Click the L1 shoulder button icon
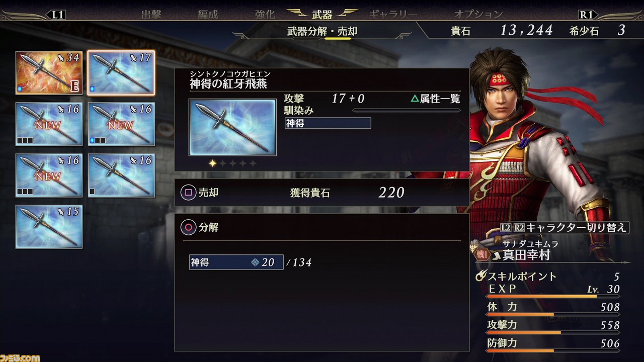 coord(58,14)
